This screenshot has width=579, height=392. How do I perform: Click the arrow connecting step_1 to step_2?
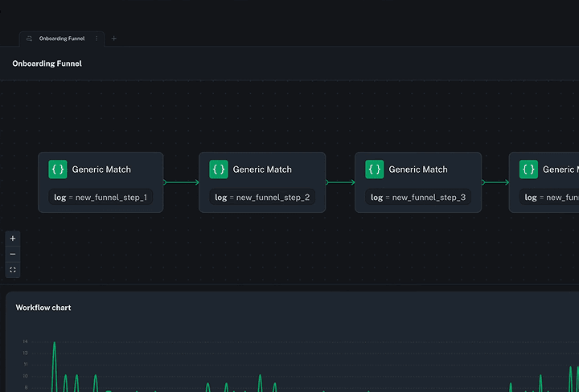[181, 182]
